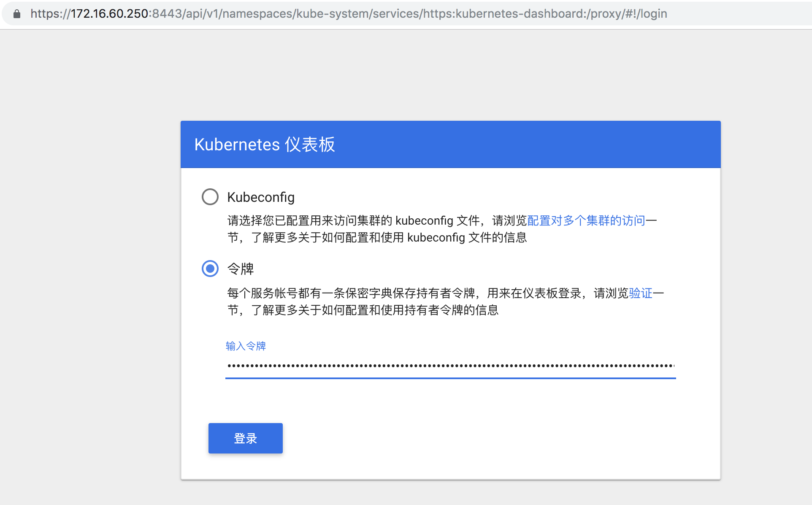The image size is (812, 505).
Task: Click the description line ending 持有者令牌的信息
Action: pyautogui.click(x=363, y=310)
